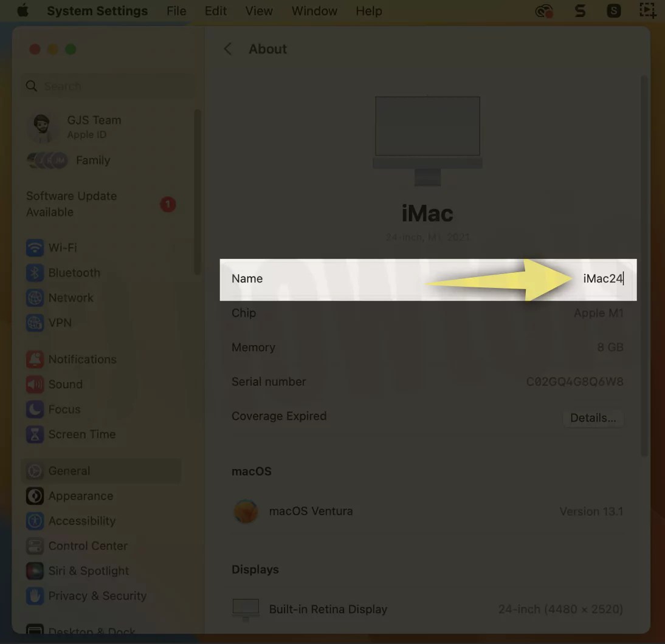665x644 pixels.
Task: Select the Control Center icon
Action: coord(35,546)
